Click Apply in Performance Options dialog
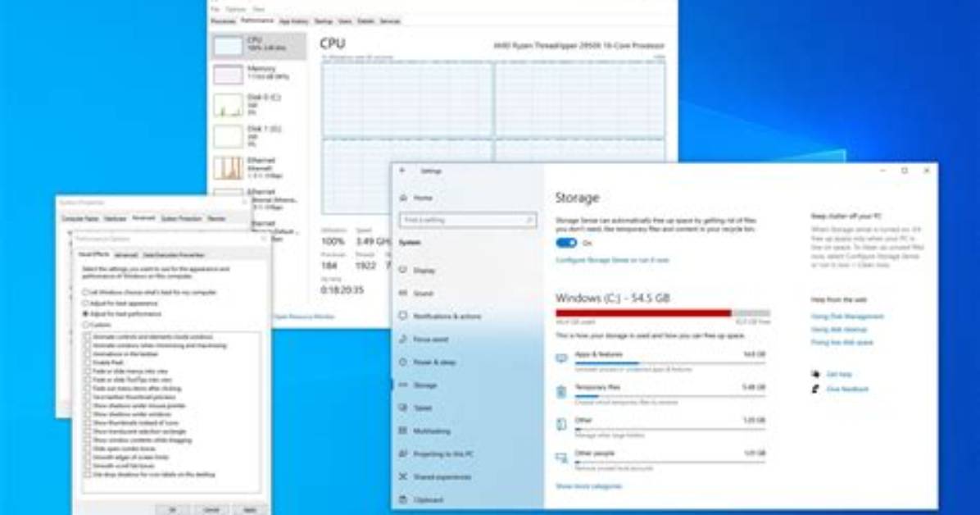This screenshot has width=980, height=515. point(249,510)
